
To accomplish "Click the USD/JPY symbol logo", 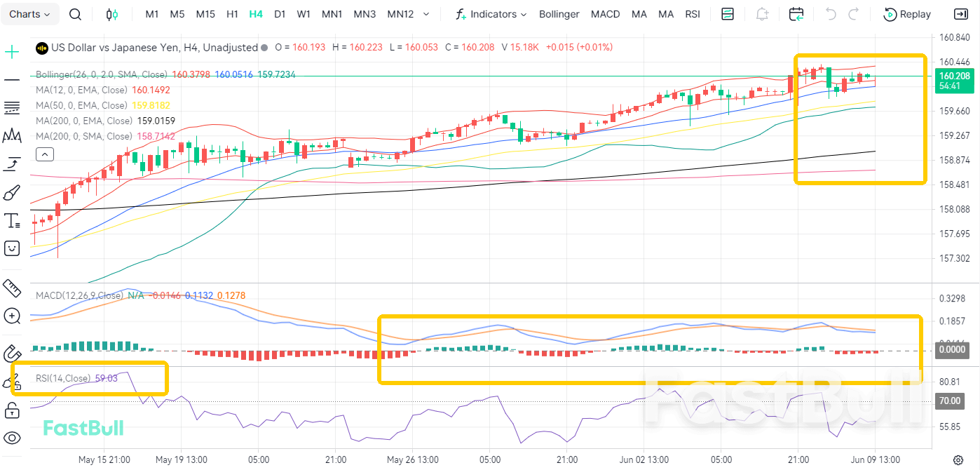I will click(42, 48).
